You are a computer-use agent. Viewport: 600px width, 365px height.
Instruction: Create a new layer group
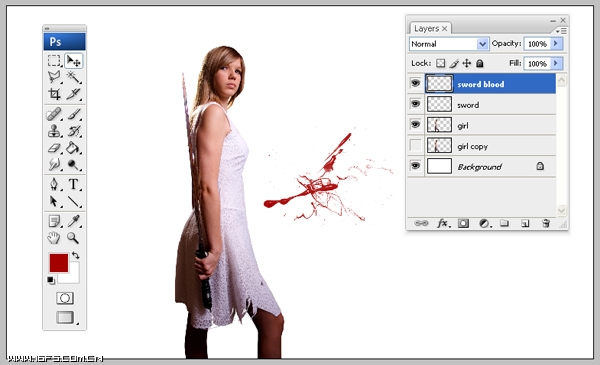point(505,223)
